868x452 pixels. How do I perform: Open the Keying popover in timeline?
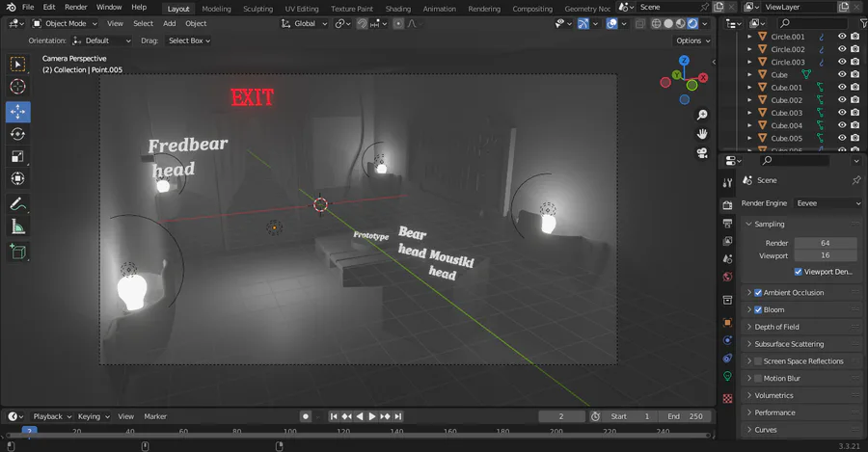tap(93, 416)
